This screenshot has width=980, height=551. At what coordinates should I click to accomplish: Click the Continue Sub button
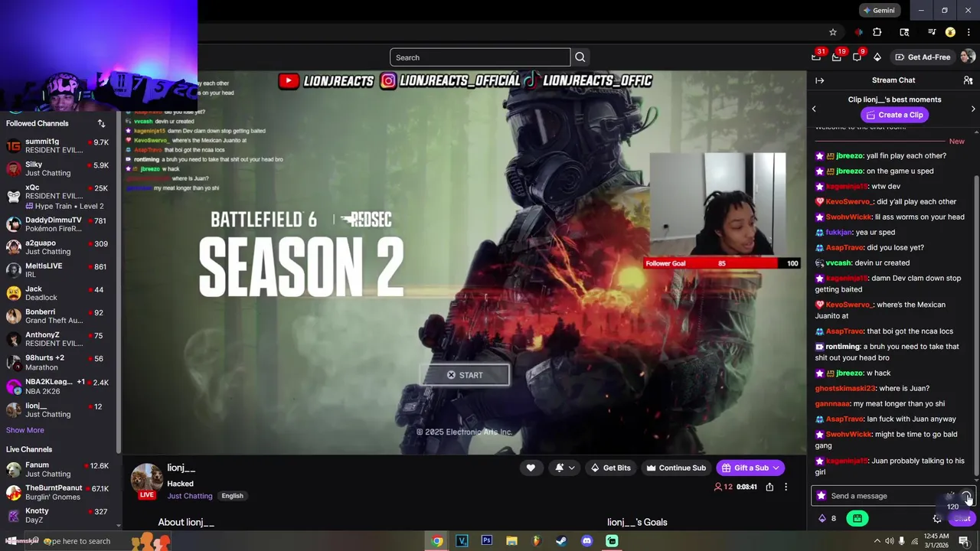pos(675,468)
